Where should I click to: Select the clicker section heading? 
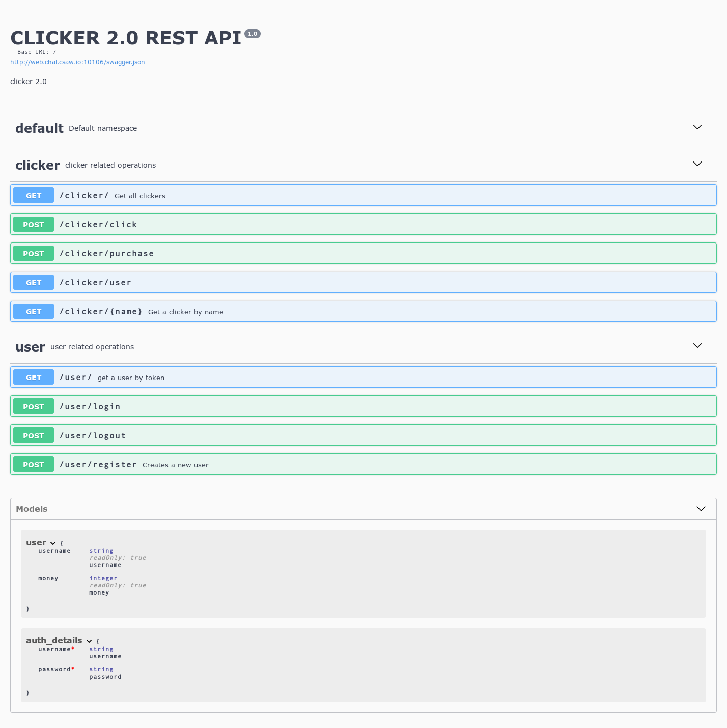tap(37, 165)
